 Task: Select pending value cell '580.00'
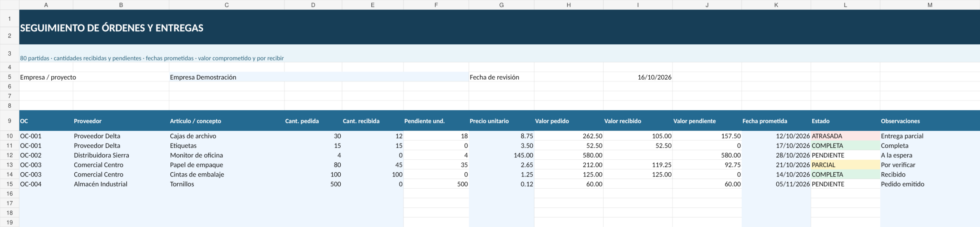(707, 155)
